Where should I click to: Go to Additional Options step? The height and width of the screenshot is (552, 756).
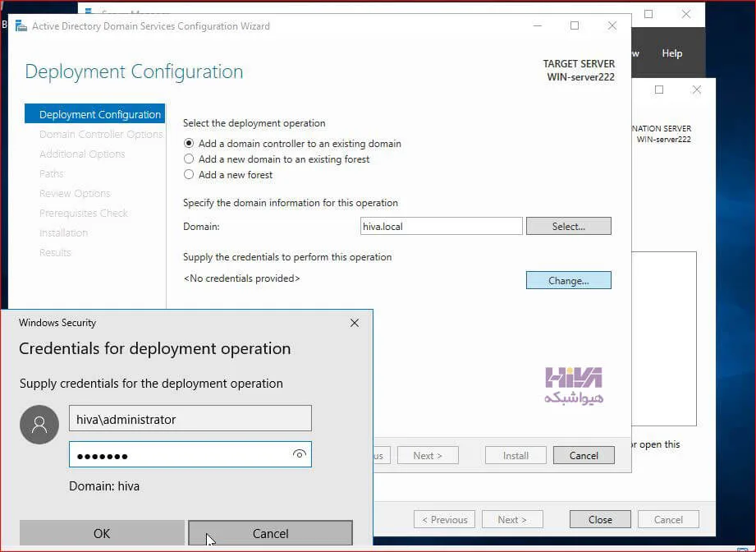(x=82, y=154)
